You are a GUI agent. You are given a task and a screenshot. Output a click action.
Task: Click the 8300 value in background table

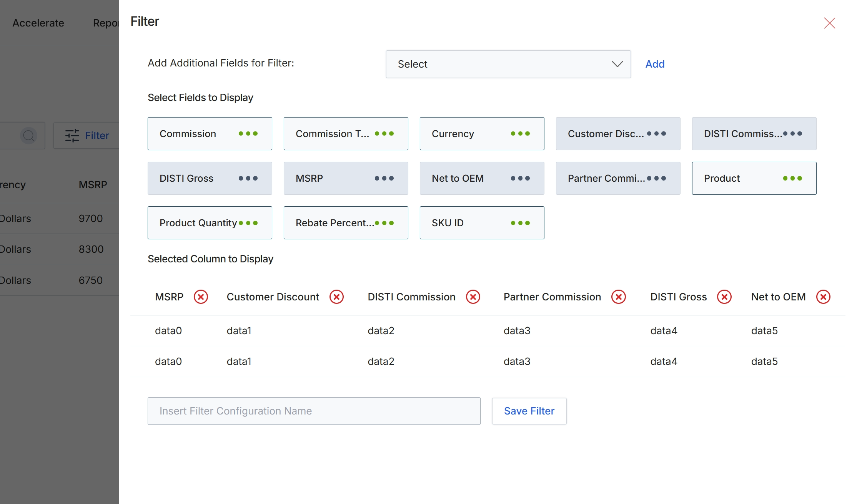91,249
